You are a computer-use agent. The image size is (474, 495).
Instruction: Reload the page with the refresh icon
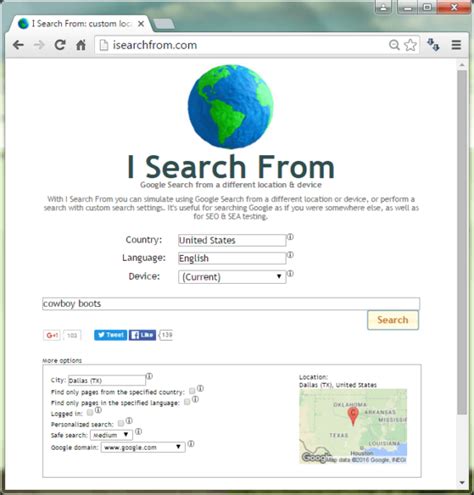(60, 45)
